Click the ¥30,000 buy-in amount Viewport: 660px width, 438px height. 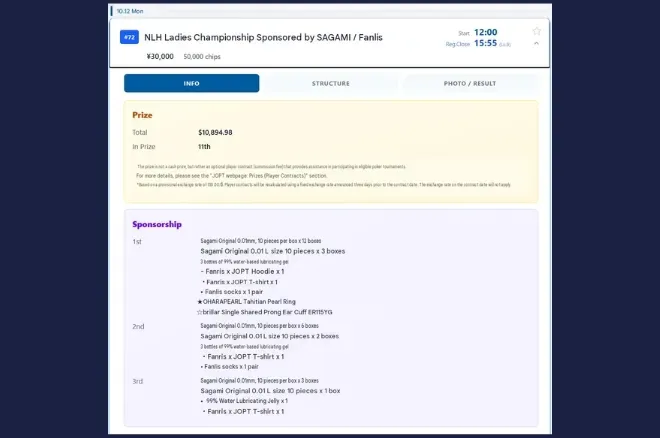coord(160,56)
